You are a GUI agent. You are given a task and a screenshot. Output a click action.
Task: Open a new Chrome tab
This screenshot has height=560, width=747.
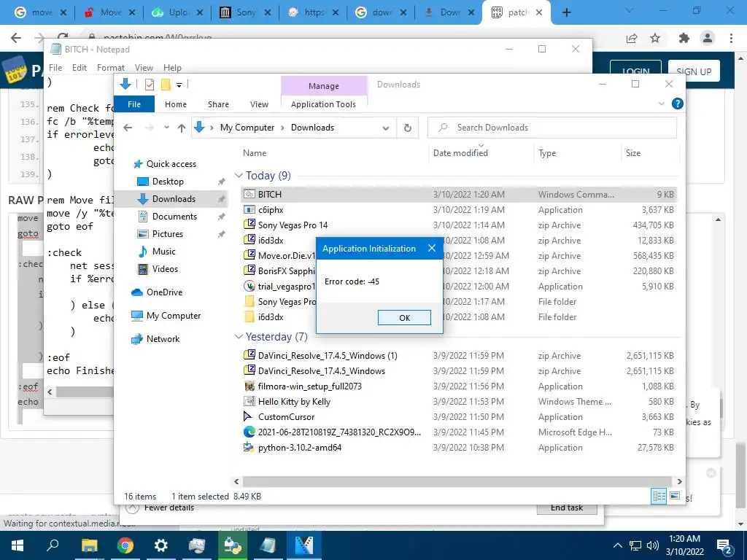click(566, 12)
